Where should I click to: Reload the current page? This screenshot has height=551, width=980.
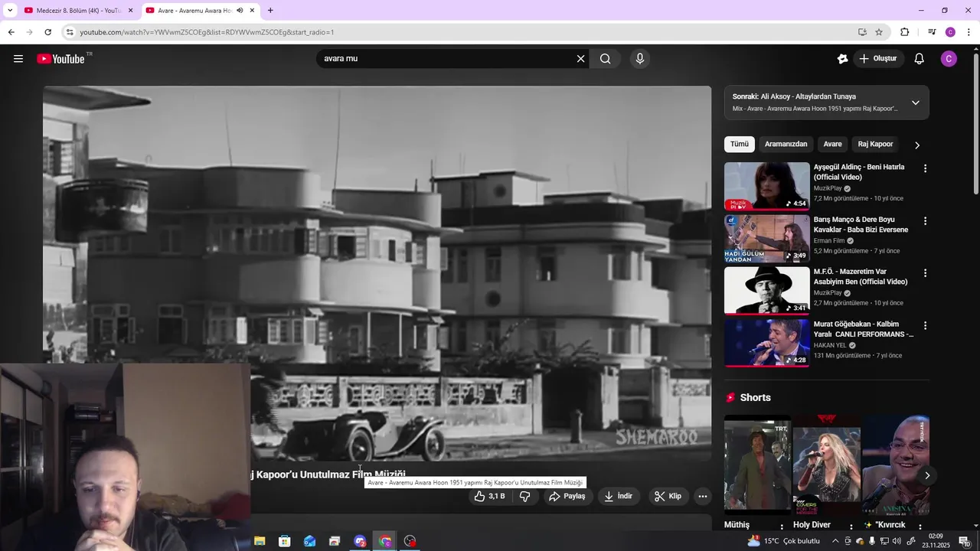click(47, 32)
